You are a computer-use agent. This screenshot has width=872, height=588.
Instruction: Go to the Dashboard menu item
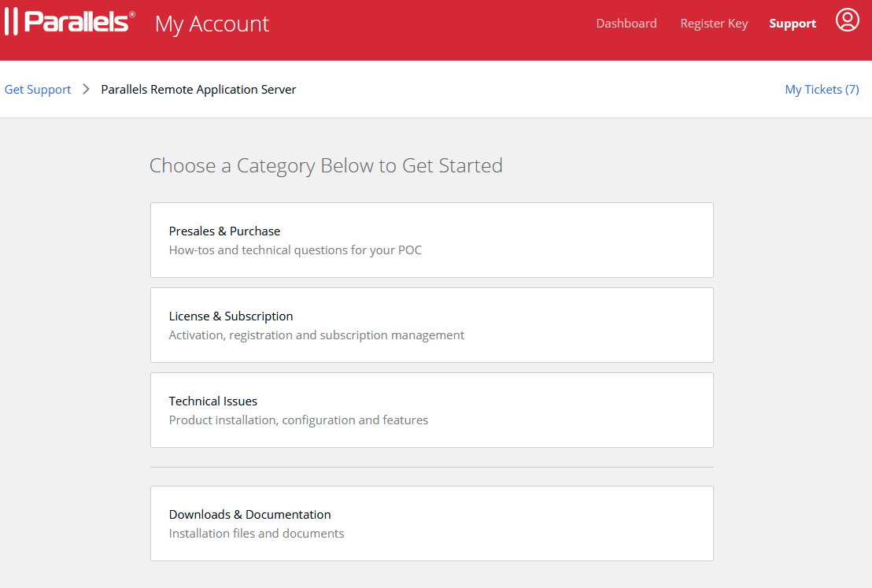[626, 24]
